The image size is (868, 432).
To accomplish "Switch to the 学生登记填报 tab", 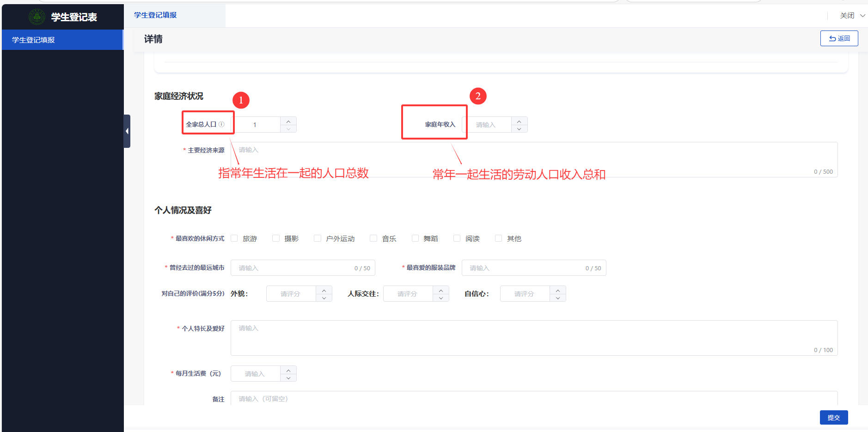I will coord(155,15).
